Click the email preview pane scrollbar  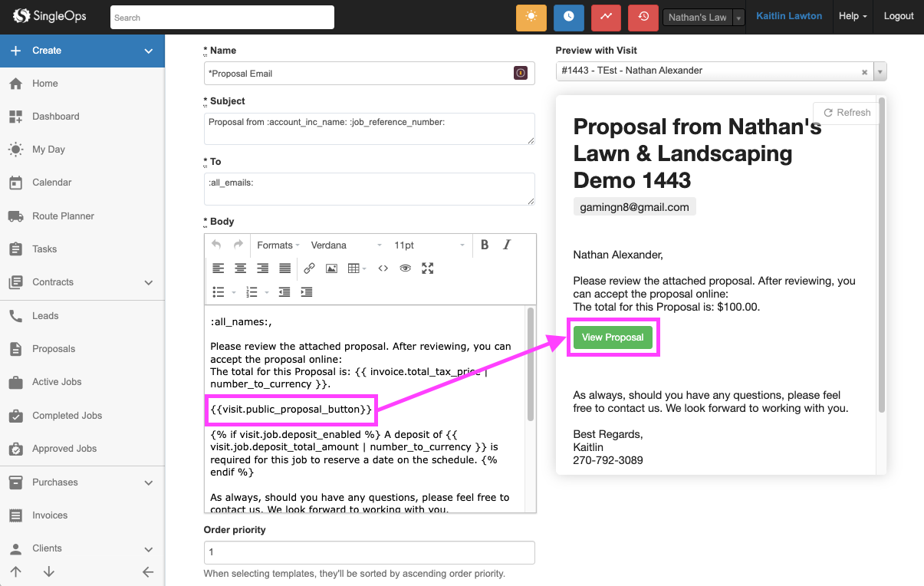pyautogui.click(x=881, y=253)
